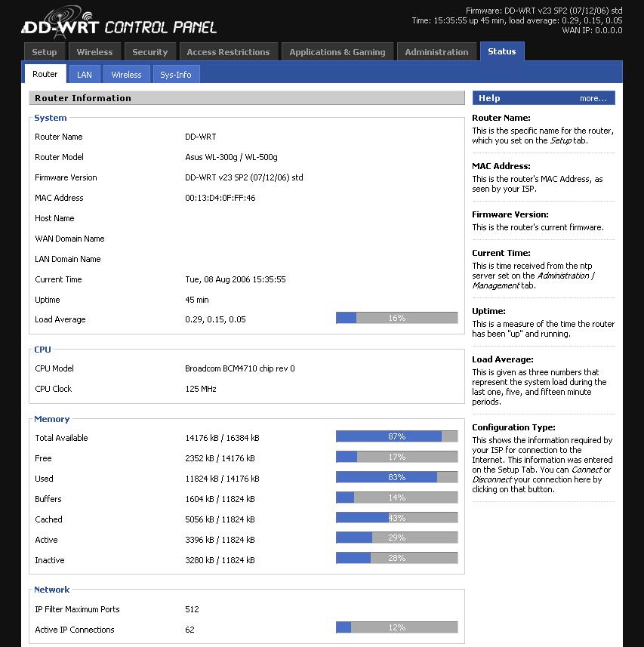Switch to the Wireless main tab
Screen dimensions: 644x647
tap(94, 52)
